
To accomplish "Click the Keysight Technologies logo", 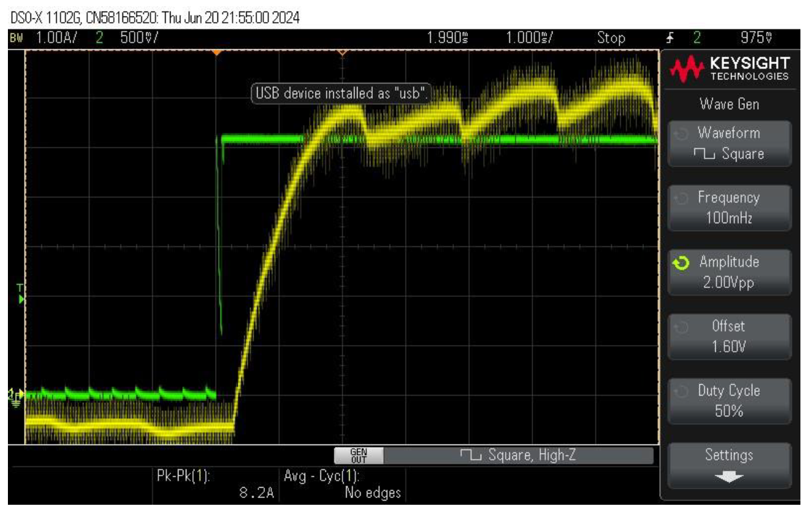I will point(729,68).
